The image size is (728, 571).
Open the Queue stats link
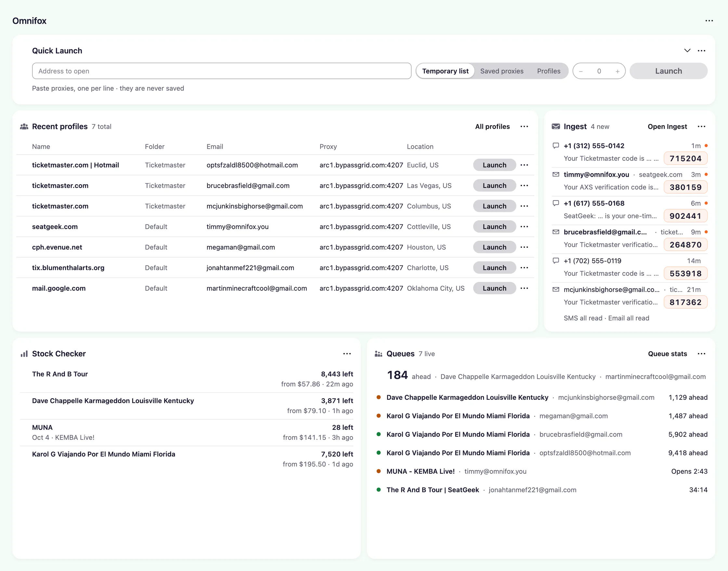667,354
